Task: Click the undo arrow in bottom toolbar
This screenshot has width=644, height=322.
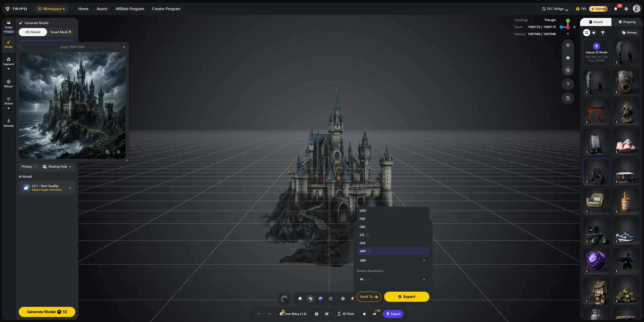Action: (x=259, y=314)
